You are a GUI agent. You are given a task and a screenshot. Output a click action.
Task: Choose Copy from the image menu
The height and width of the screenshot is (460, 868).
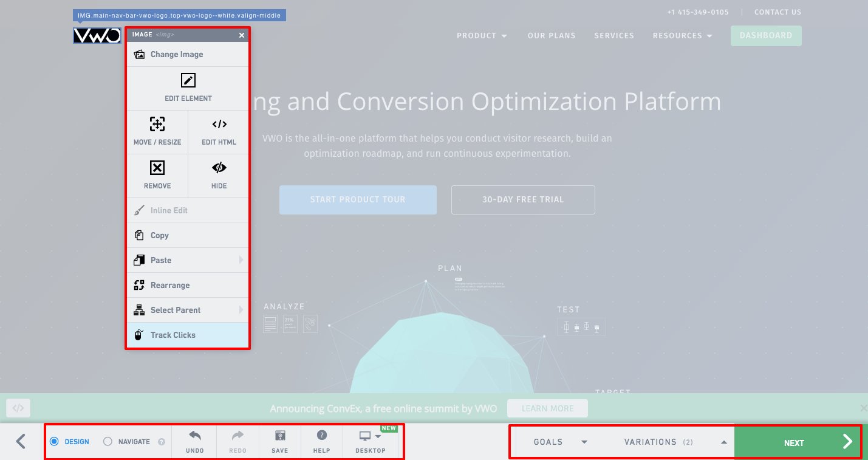188,235
